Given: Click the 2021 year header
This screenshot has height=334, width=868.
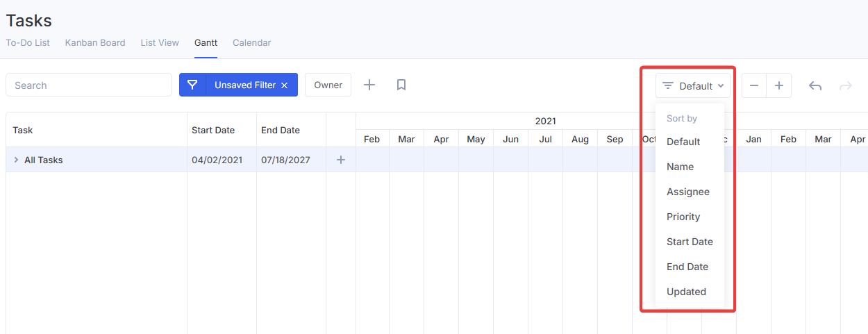Looking at the screenshot, I should [546, 121].
